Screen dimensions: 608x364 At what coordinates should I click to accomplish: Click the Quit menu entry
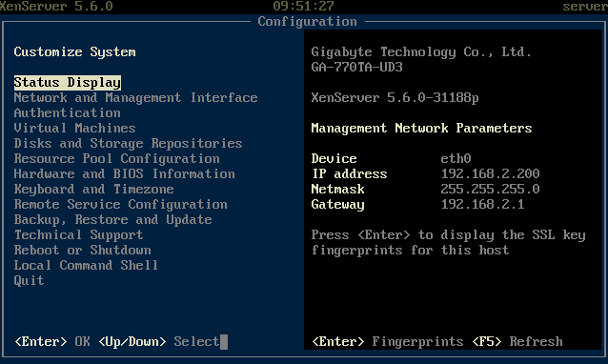pyautogui.click(x=30, y=281)
